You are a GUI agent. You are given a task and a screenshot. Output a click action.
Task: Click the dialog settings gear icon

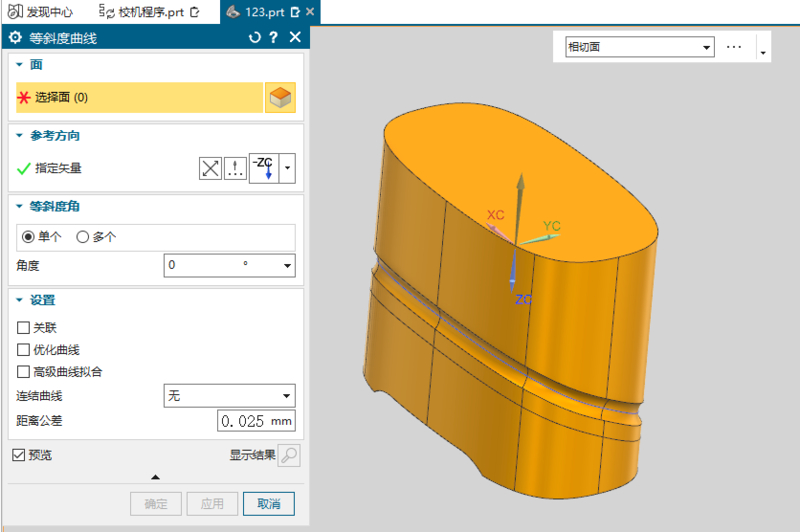[15, 38]
